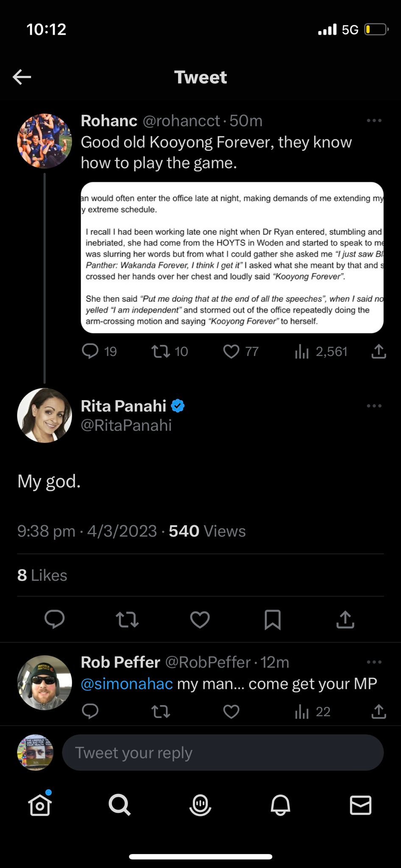Open the @simonahac mention link
This screenshot has width=401, height=868.
click(x=127, y=684)
